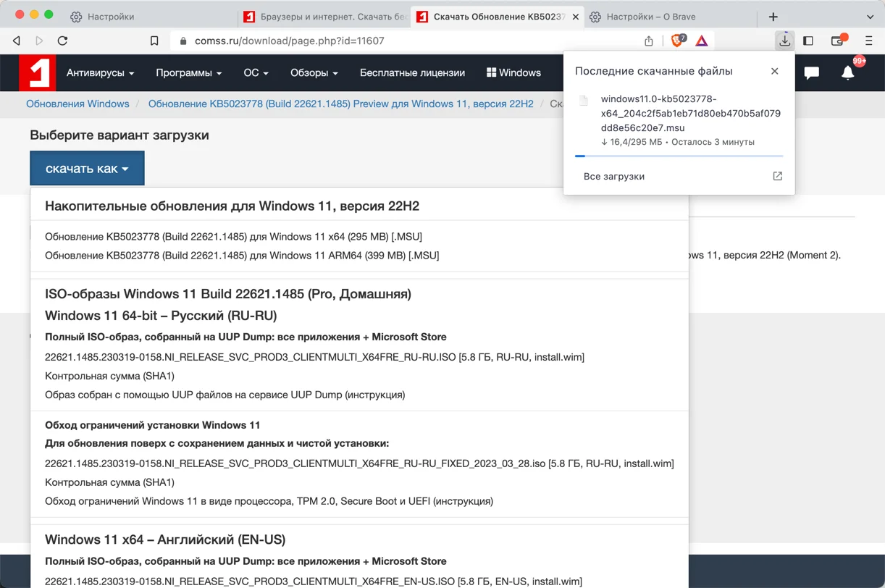Click heading ISO-образы Windows 11 Build 22621.1485
Viewport: 885px width, 588px height.
228,294
